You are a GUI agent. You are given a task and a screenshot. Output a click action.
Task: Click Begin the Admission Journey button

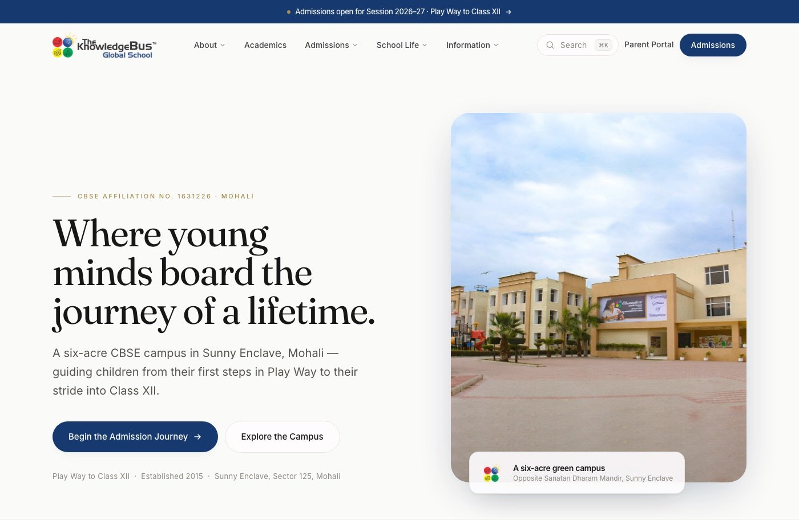[x=135, y=437]
